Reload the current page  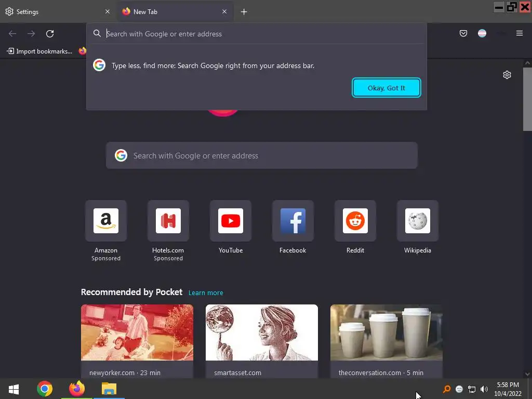click(x=50, y=34)
